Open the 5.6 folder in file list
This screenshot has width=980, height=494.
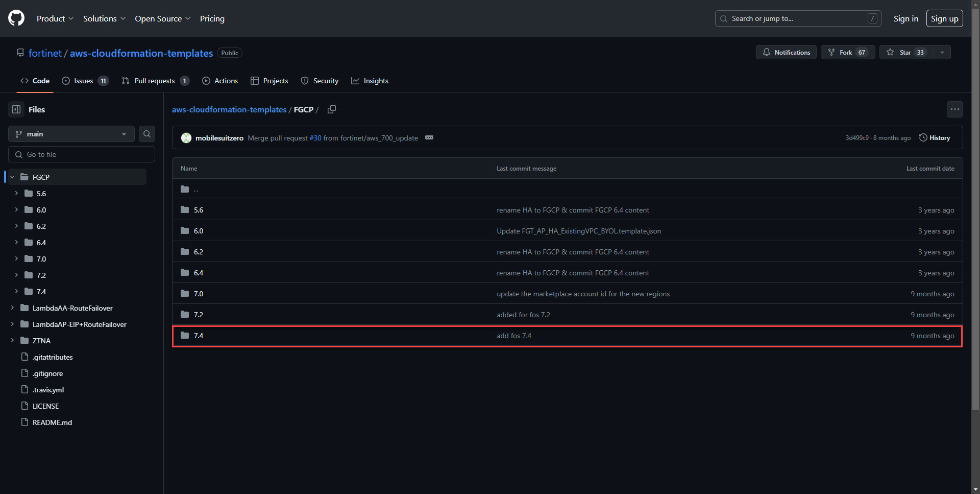(x=199, y=210)
